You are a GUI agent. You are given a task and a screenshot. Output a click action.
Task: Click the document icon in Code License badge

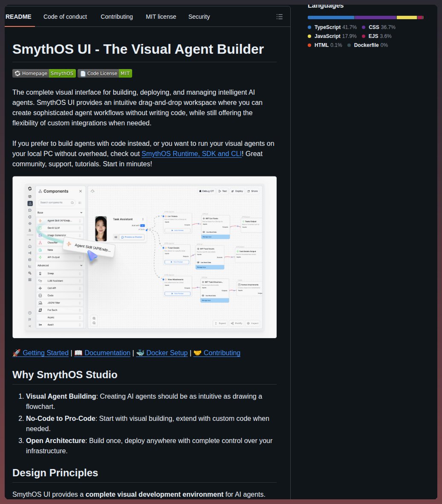pyautogui.click(x=83, y=73)
